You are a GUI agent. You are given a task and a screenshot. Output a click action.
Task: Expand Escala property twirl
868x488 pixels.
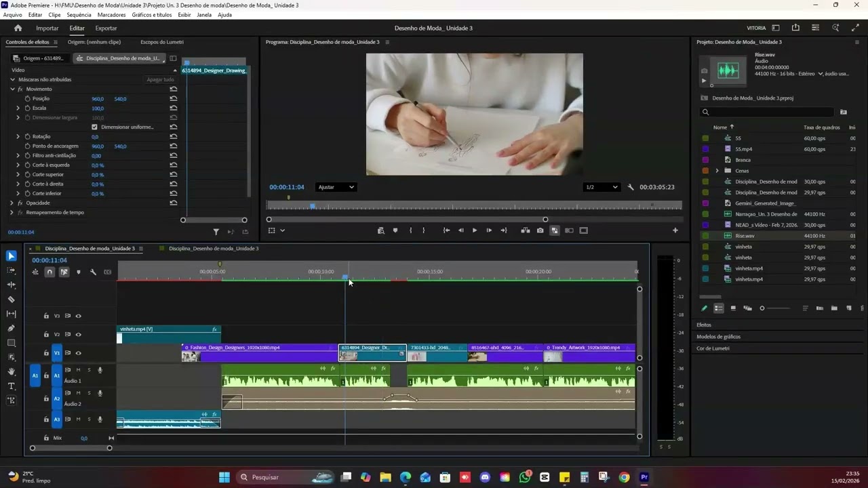pyautogui.click(x=18, y=108)
